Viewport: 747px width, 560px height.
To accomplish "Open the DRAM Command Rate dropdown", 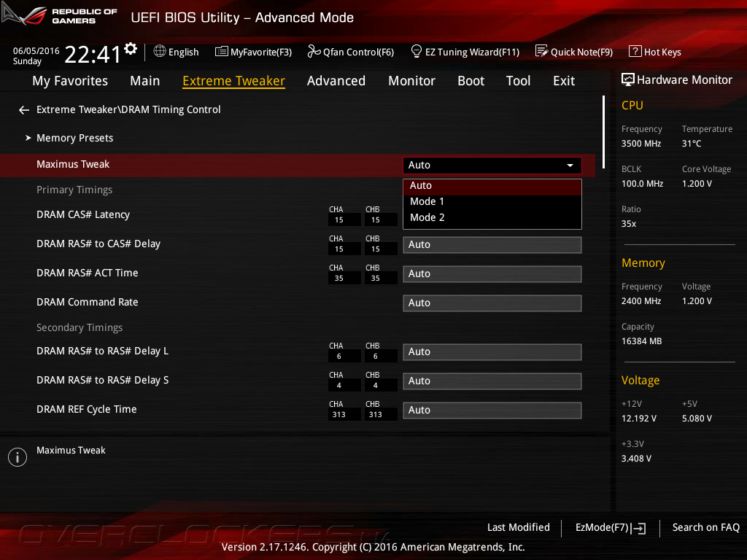I will pyautogui.click(x=492, y=303).
